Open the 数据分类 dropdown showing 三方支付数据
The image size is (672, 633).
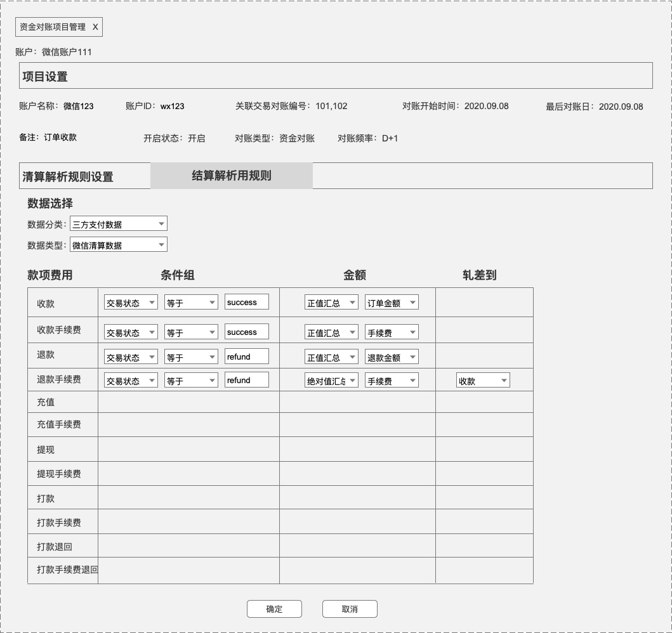click(119, 223)
